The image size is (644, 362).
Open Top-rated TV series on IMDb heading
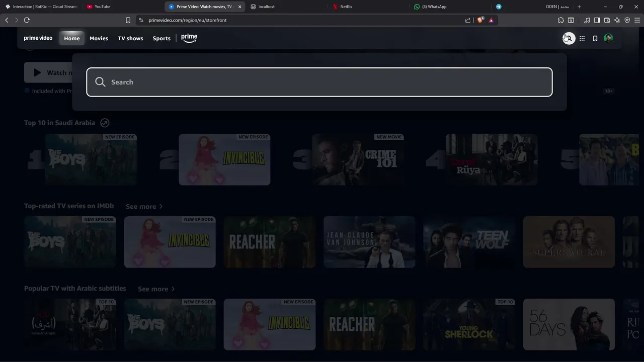pos(69,206)
